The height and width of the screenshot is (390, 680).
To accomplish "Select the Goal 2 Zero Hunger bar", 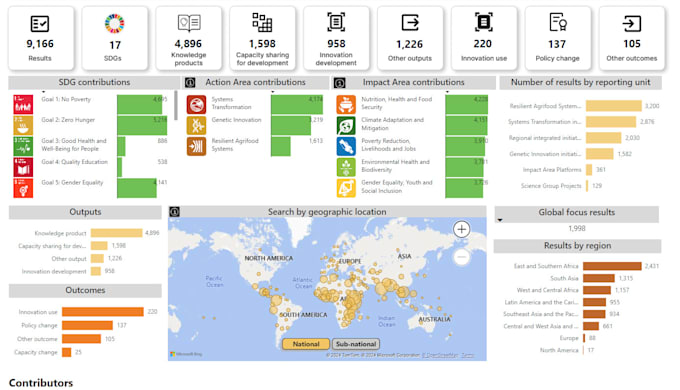I will pos(142,125).
